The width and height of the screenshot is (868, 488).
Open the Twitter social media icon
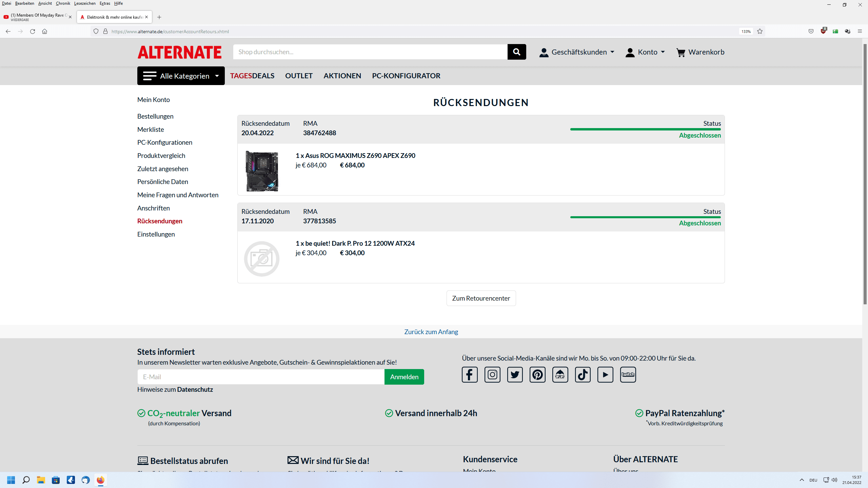coord(515,374)
